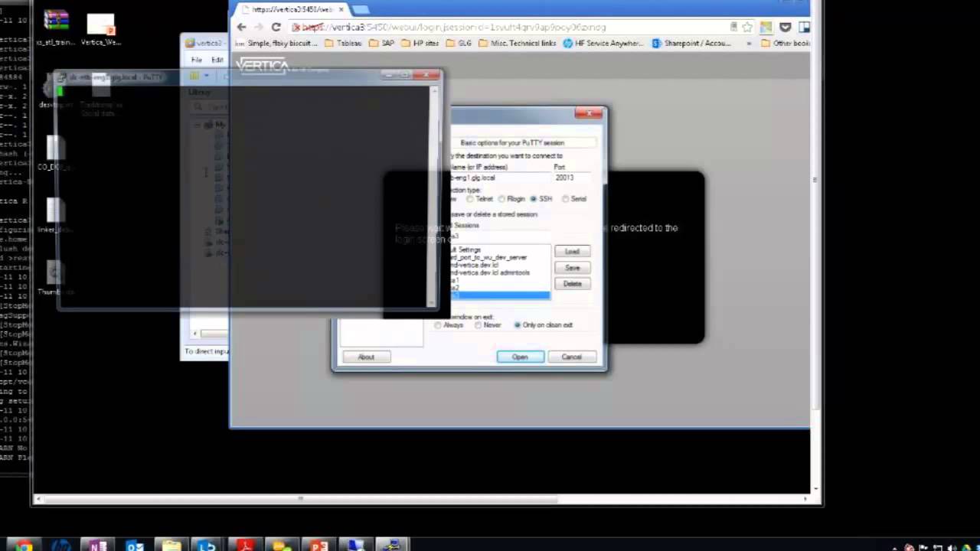Screen dimensions: 980x551
Task: Open HP Service Anywhere bookmark
Action: tap(603, 44)
